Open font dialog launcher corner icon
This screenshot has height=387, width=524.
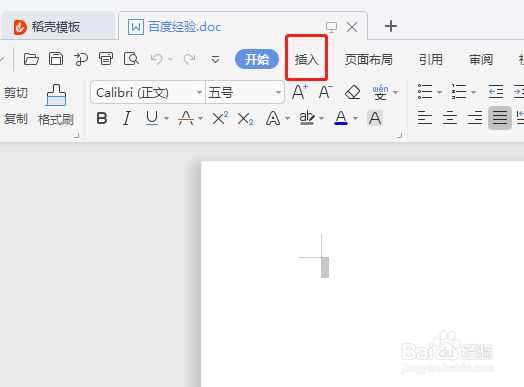coord(399,135)
